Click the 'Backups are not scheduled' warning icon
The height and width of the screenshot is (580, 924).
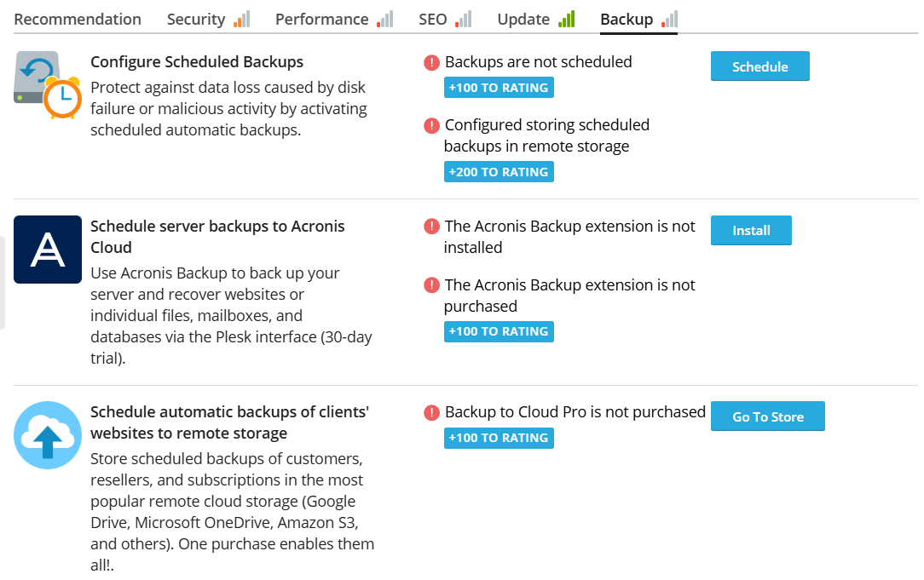[431, 62]
